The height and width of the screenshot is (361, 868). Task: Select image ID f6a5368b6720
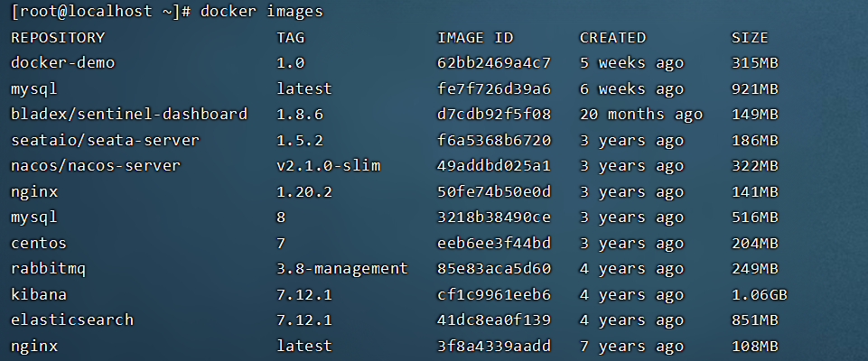tap(494, 141)
